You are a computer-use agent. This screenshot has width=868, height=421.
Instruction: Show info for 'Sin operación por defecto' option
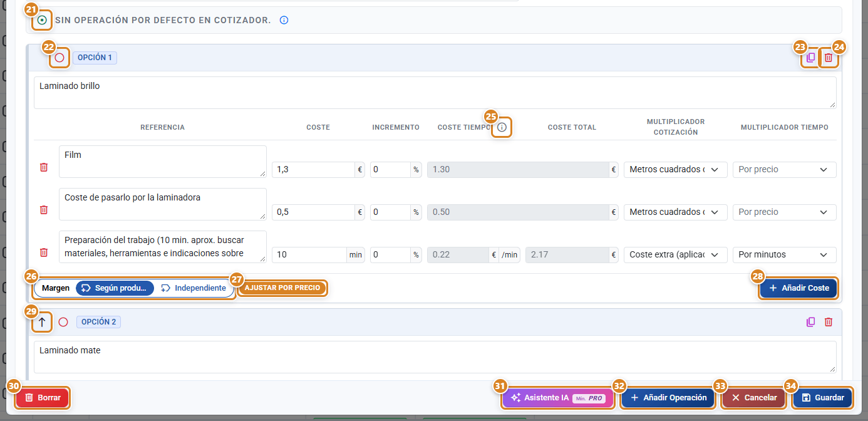coord(284,20)
